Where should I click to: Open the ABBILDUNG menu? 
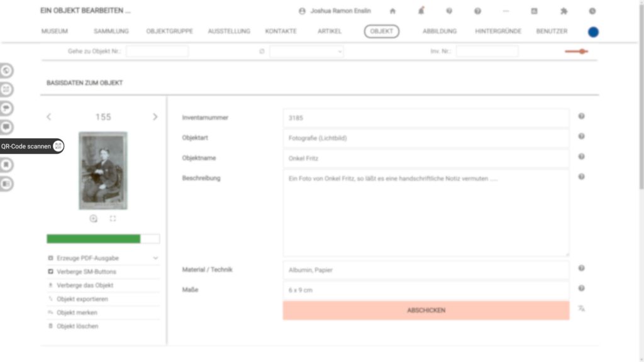(440, 31)
